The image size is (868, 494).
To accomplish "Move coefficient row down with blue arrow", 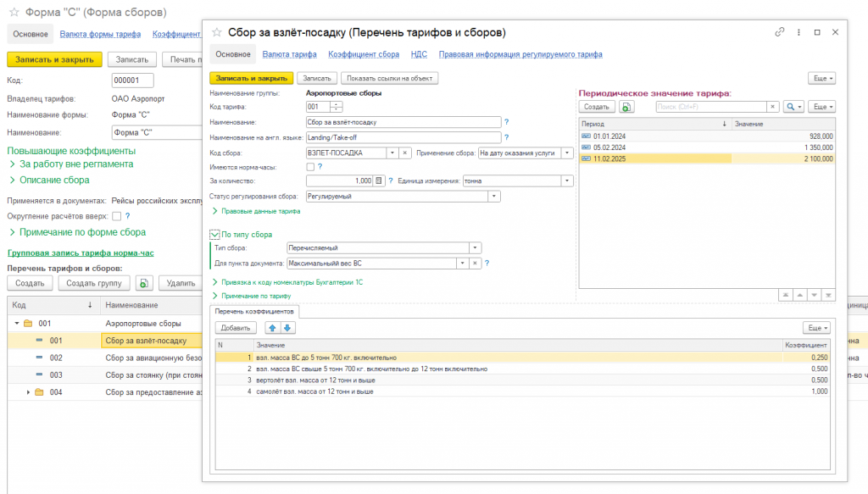I will pos(287,328).
